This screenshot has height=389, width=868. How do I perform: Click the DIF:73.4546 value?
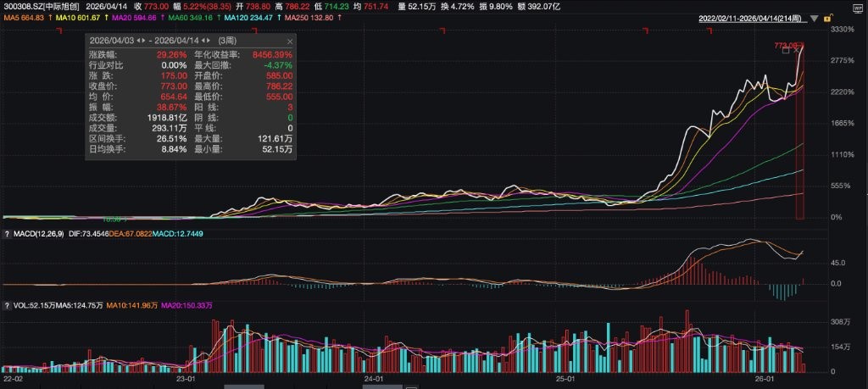pos(88,235)
